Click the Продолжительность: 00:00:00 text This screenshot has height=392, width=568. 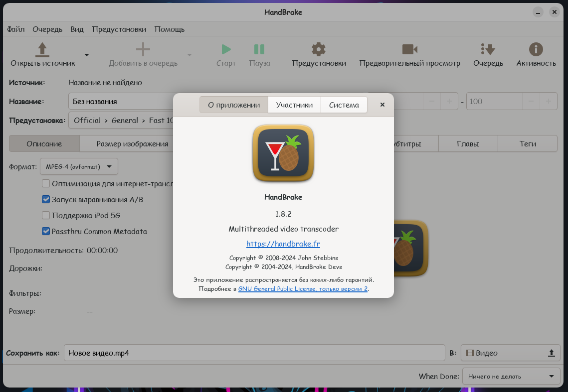click(63, 250)
